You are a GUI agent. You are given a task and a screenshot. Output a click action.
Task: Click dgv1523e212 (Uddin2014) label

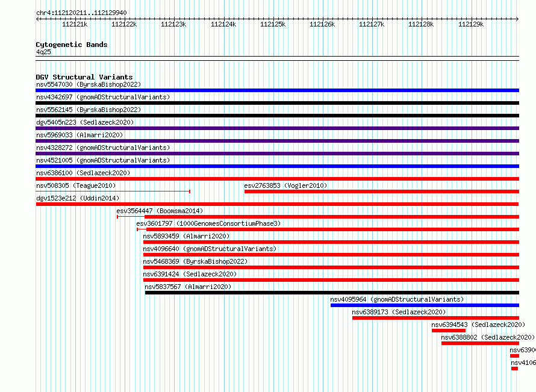78,198
